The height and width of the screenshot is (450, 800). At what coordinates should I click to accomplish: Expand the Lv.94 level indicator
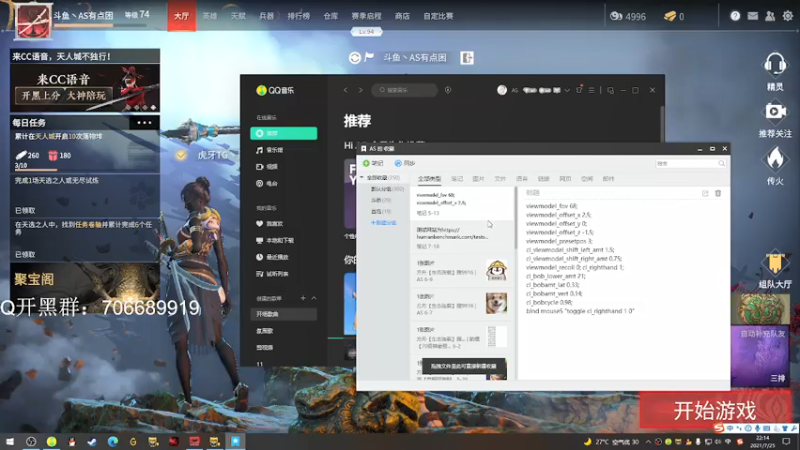tap(366, 32)
